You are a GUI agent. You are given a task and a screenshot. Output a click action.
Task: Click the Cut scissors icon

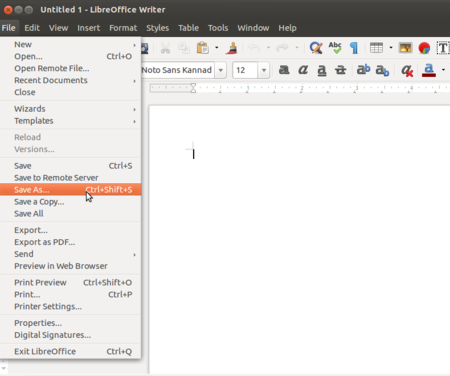[x=165, y=48]
